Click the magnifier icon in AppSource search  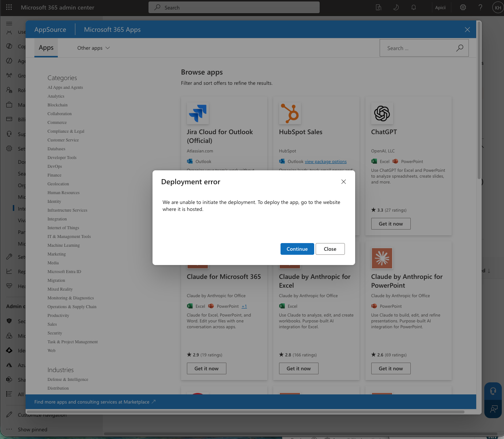pyautogui.click(x=460, y=48)
